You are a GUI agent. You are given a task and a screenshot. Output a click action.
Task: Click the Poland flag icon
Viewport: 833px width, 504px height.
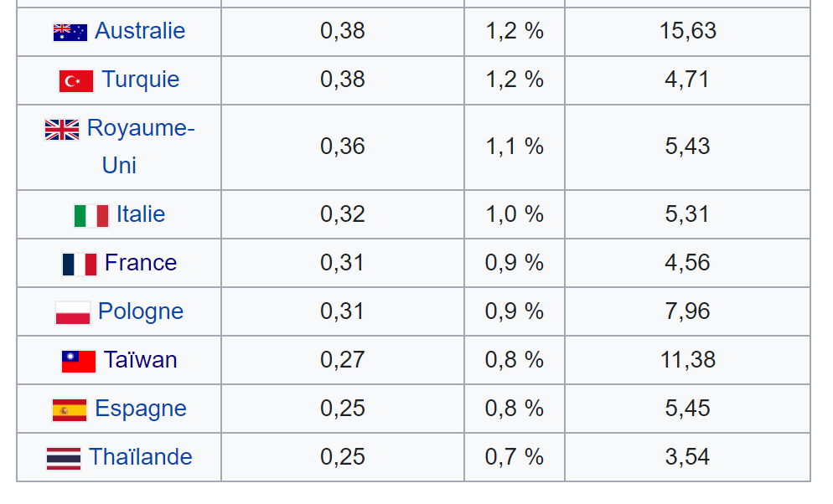point(73,312)
